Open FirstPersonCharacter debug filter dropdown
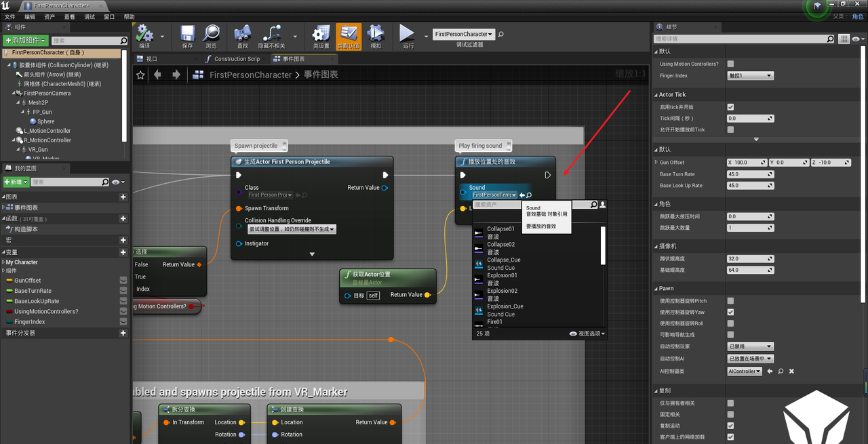This screenshot has width=868, height=444. pyautogui.click(x=464, y=34)
